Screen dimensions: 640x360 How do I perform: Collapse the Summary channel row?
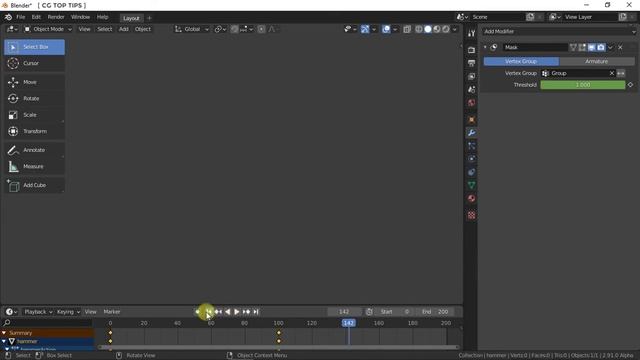pos(4,333)
